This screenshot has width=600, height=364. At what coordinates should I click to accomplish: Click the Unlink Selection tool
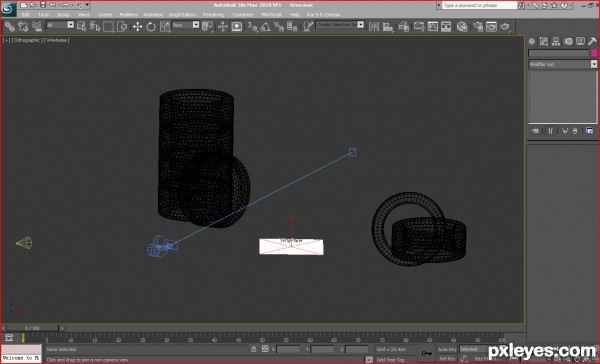[x=23, y=26]
